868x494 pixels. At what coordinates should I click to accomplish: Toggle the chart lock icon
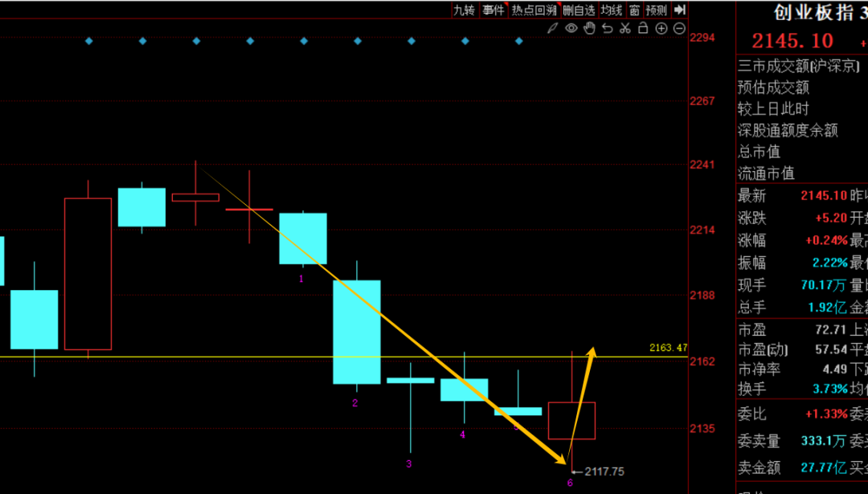(643, 29)
